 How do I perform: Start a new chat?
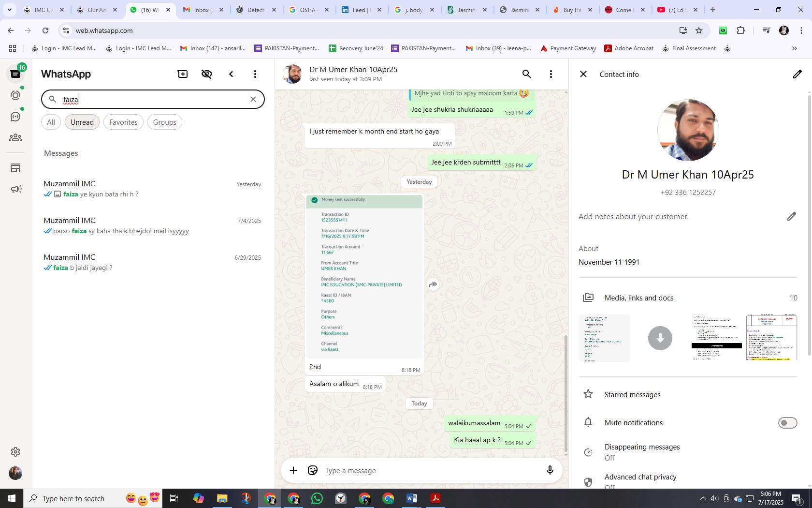pos(183,74)
